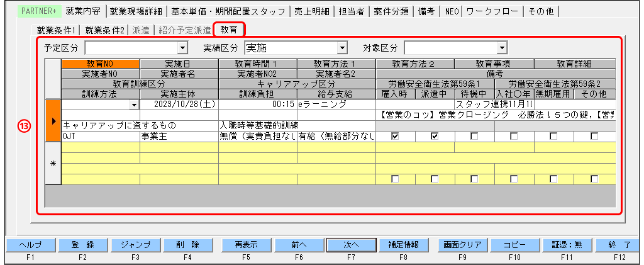Image resolution: width=644 pixels, height=265 pixels.
Task: Select the 担当者 tab
Action: click(x=351, y=11)
